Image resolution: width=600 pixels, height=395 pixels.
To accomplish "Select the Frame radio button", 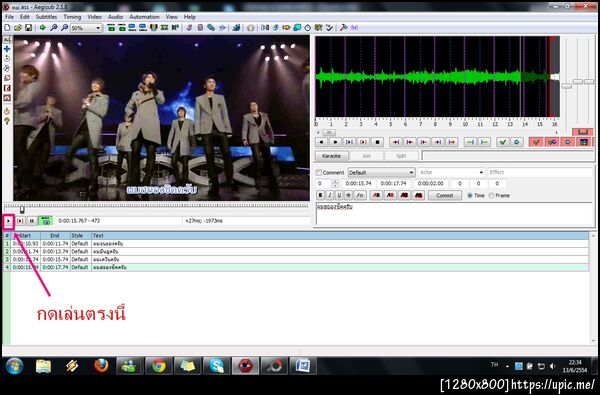I will coord(491,195).
